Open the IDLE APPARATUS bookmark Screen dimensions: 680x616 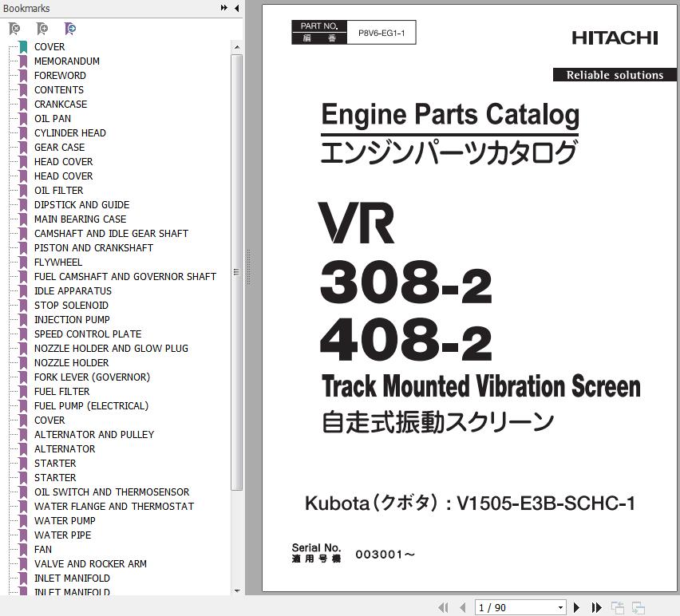[x=73, y=291]
